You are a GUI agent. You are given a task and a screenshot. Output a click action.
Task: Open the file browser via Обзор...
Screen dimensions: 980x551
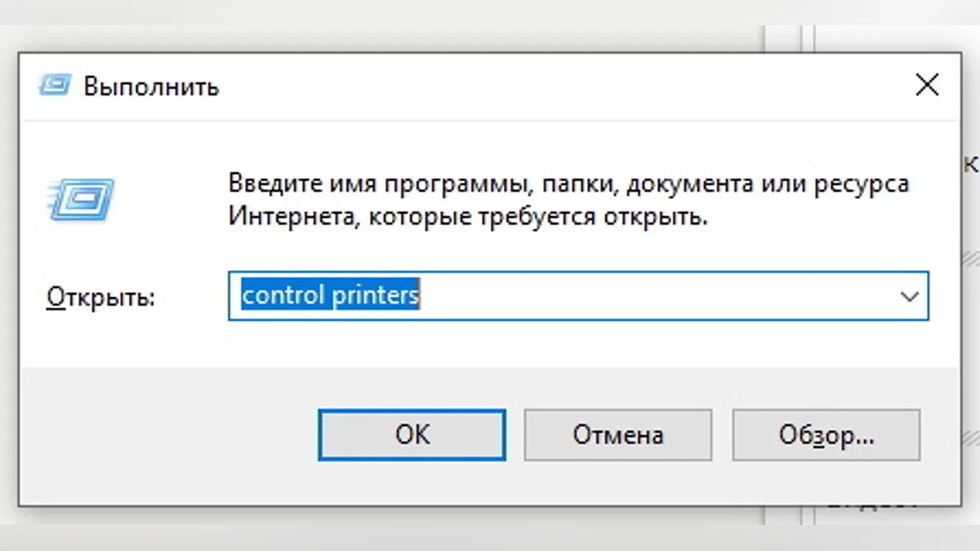(x=826, y=434)
